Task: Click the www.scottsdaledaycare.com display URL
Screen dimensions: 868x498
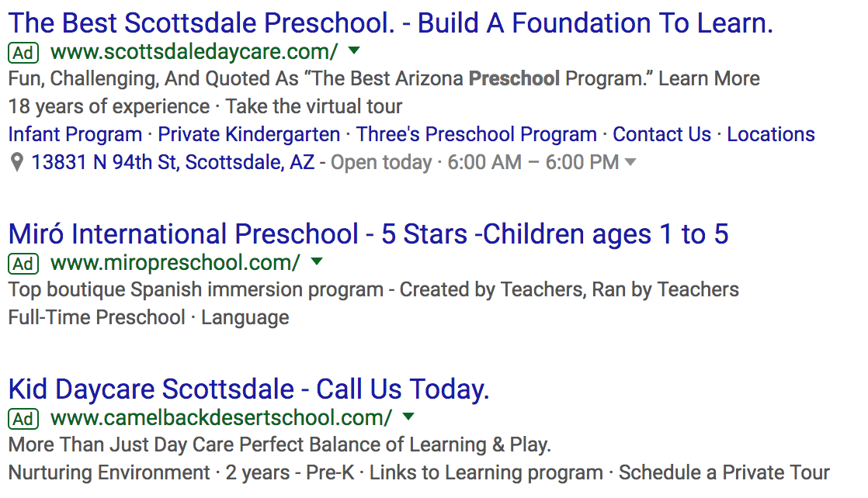Action: (x=194, y=53)
